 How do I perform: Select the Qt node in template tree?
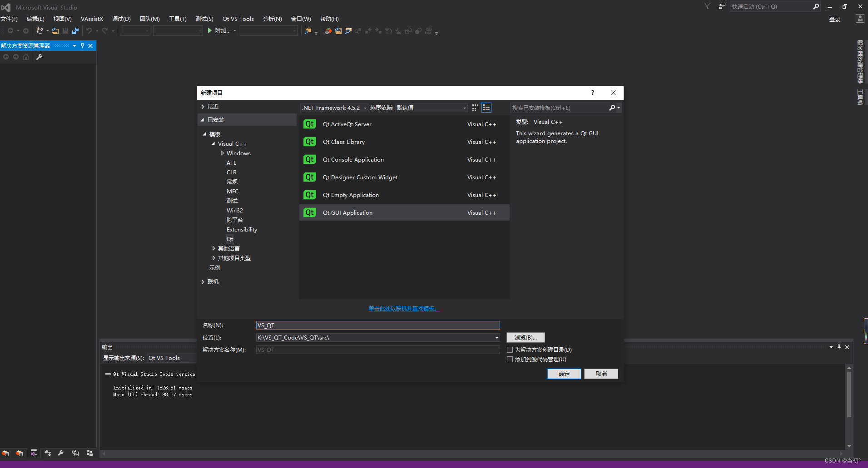point(230,239)
